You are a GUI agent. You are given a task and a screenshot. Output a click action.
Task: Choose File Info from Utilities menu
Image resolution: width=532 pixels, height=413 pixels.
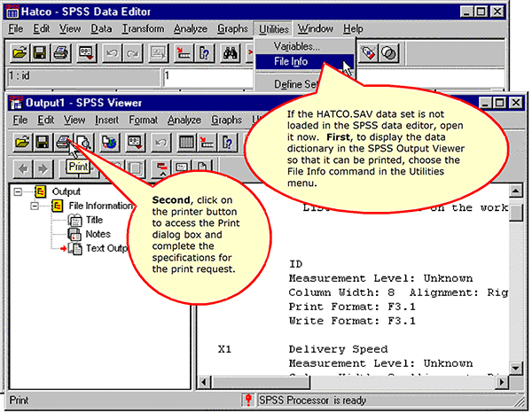(x=304, y=62)
